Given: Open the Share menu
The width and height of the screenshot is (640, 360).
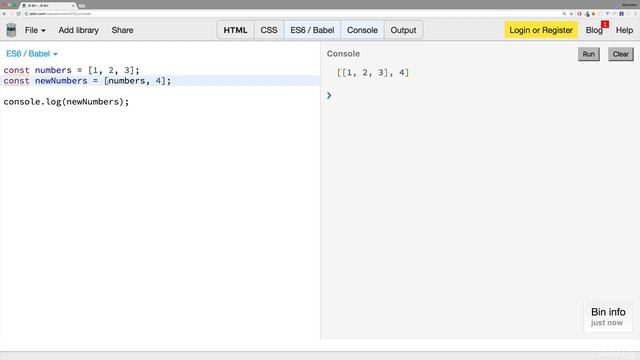Looking at the screenshot, I should pyautogui.click(x=122, y=30).
